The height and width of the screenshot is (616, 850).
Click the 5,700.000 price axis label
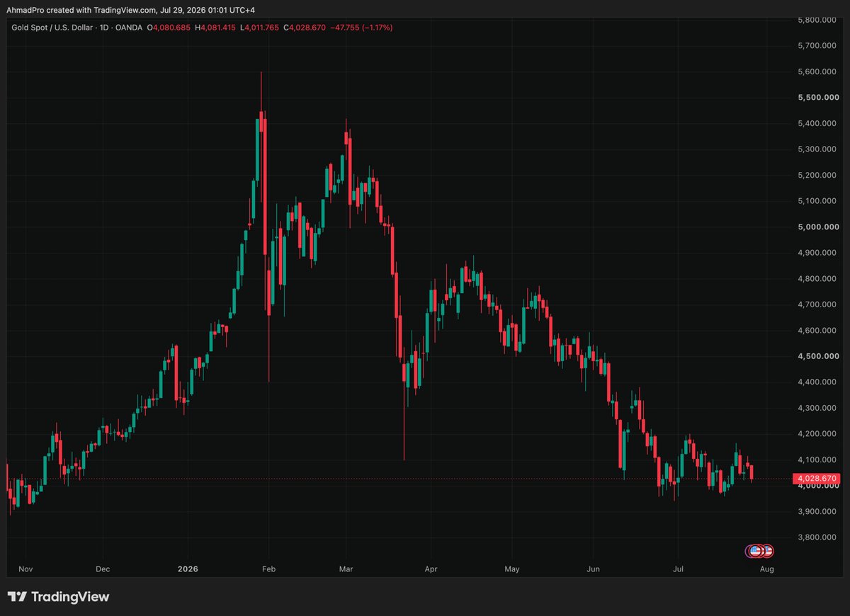coord(818,46)
